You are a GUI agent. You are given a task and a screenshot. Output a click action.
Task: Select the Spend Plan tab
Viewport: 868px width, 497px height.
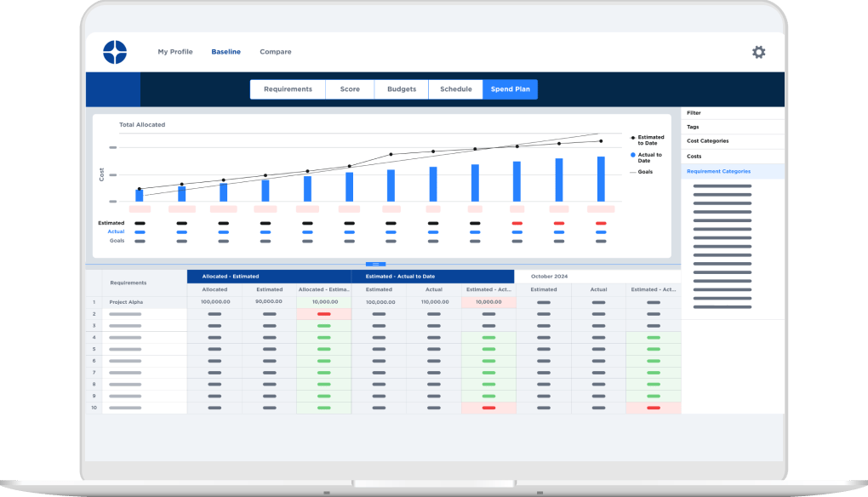tap(510, 89)
